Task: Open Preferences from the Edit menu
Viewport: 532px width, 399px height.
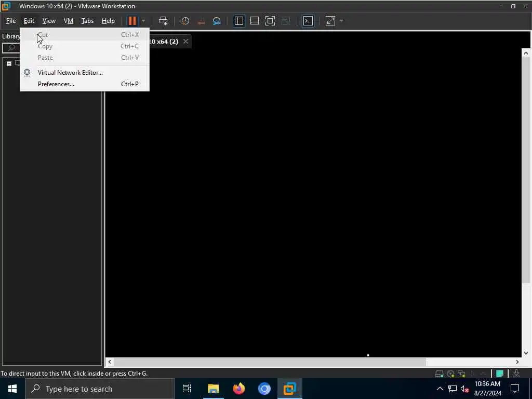Action: [x=85, y=84]
